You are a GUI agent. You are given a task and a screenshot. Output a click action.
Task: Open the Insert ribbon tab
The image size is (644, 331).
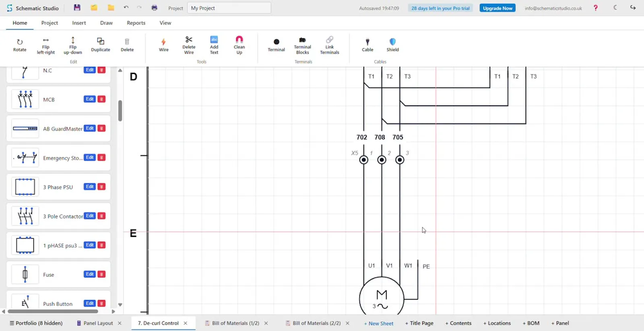click(x=79, y=23)
